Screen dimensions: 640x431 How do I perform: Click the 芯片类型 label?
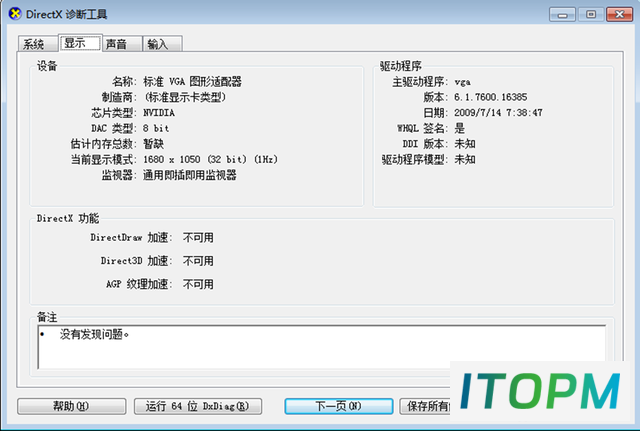114,113
